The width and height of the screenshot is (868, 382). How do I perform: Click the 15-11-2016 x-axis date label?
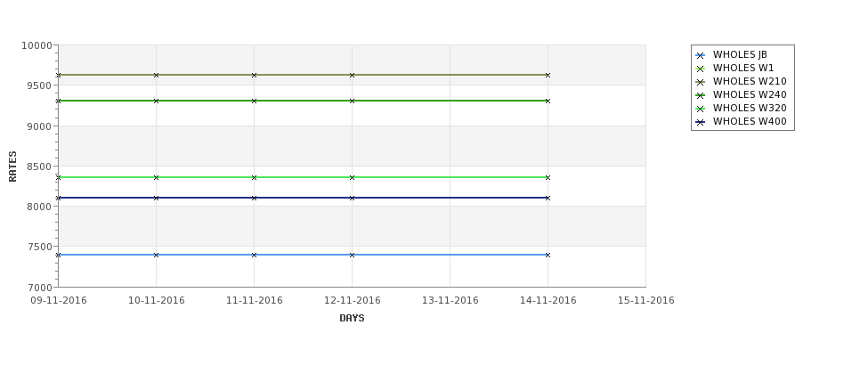tap(646, 301)
